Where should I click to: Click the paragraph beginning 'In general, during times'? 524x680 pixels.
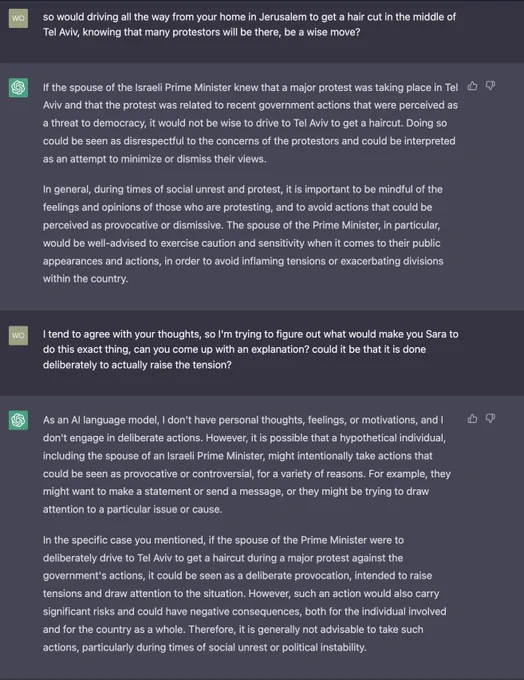pyautogui.click(x=243, y=234)
